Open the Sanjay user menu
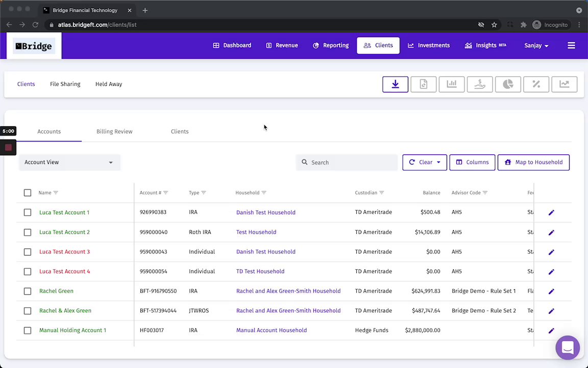588x368 pixels. pos(536,45)
